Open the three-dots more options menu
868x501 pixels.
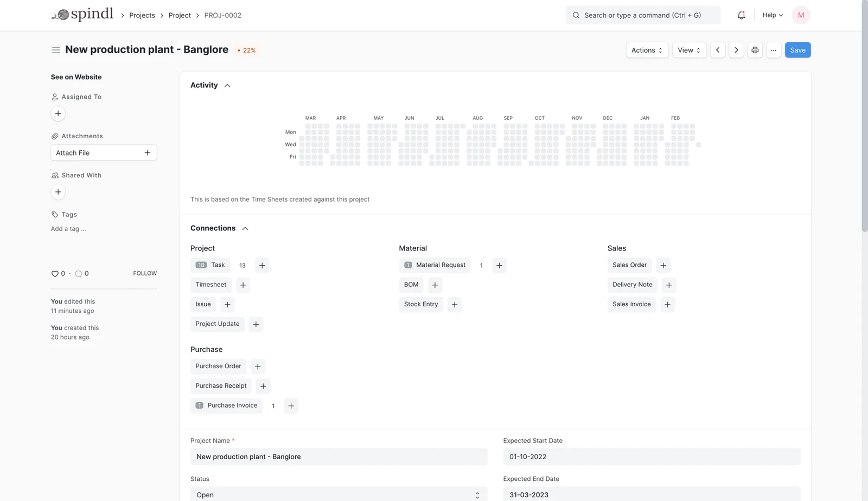pos(774,50)
